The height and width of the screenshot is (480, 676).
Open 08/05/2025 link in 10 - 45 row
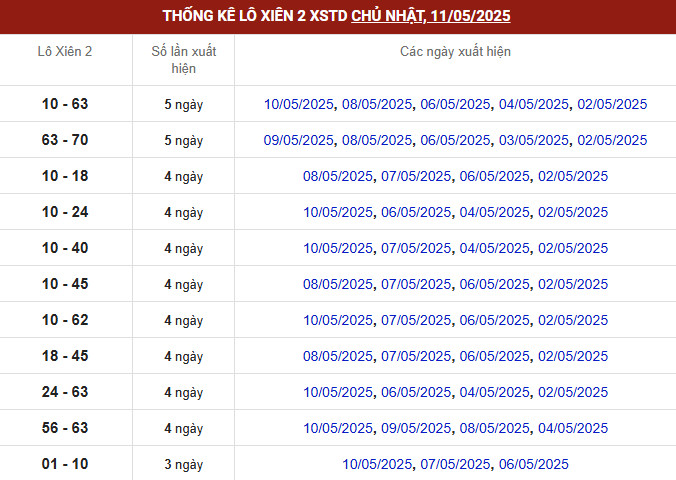[338, 284]
